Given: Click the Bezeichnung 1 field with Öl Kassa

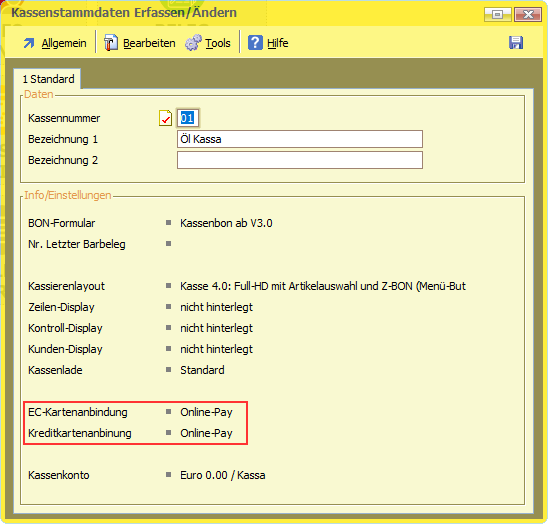Looking at the screenshot, I should 300,139.
